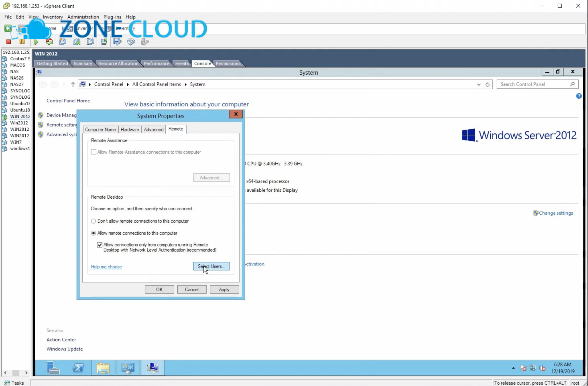Click the inventory horizontal scrollbar right arrow
588x386 pixels.
click(26, 373)
